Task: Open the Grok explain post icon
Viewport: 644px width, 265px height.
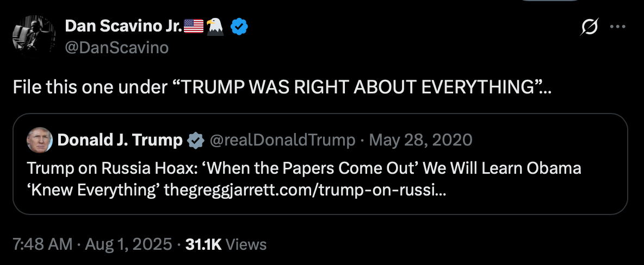Action: pos(591,26)
